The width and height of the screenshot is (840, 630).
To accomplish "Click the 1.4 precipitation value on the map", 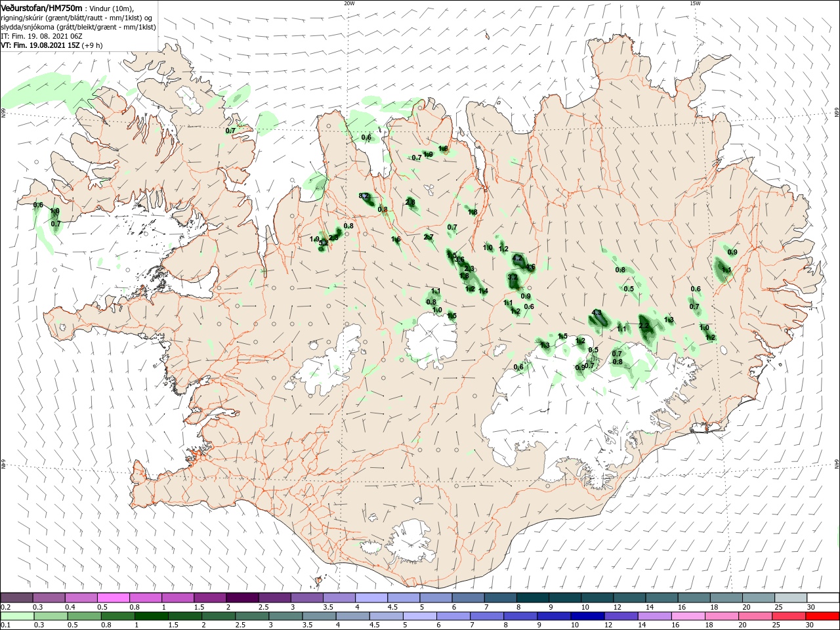I will coord(483,291).
